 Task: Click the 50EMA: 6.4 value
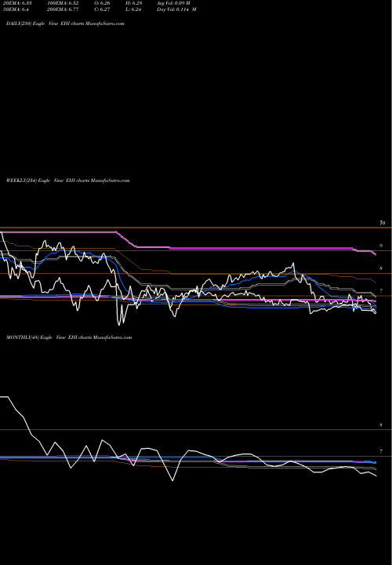tap(16, 9)
